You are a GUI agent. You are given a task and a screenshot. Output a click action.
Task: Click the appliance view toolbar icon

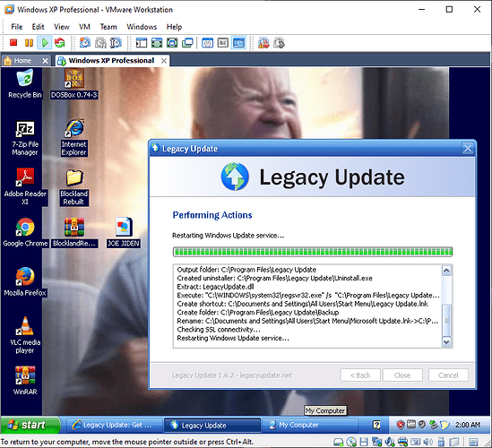pos(223,43)
